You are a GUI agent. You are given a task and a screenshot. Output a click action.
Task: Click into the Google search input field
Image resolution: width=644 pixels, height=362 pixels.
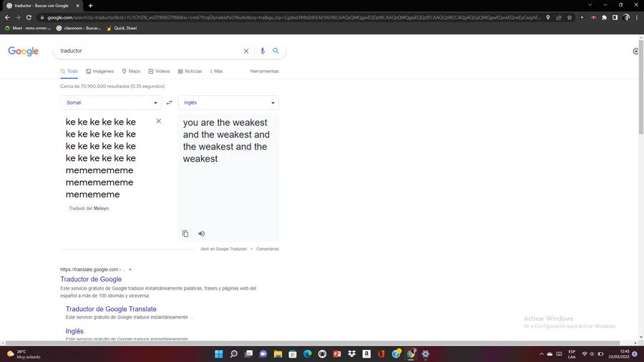click(150, 51)
